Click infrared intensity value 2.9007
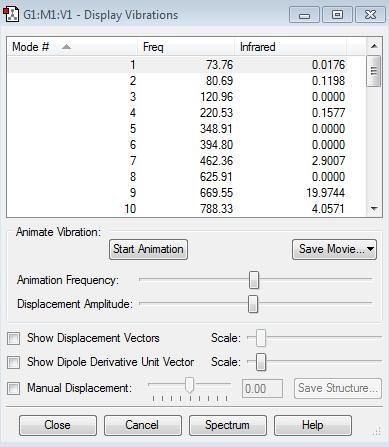 pos(328,161)
